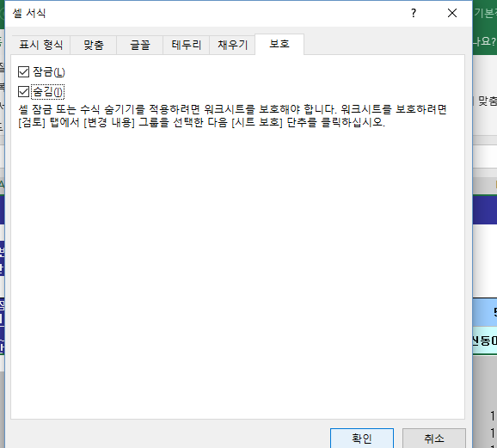This screenshot has height=448, width=497.
Task: Close the 셀 서식 dialog
Action: tap(452, 13)
